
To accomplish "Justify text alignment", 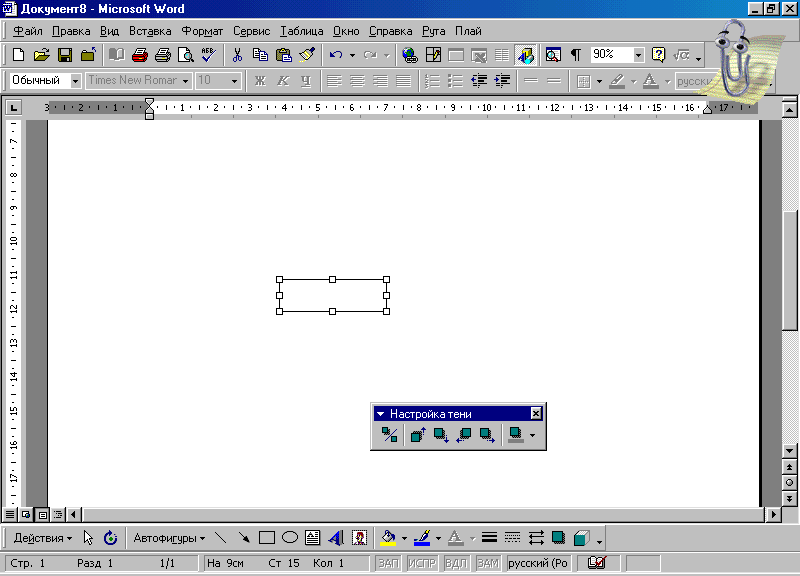I will (404, 81).
